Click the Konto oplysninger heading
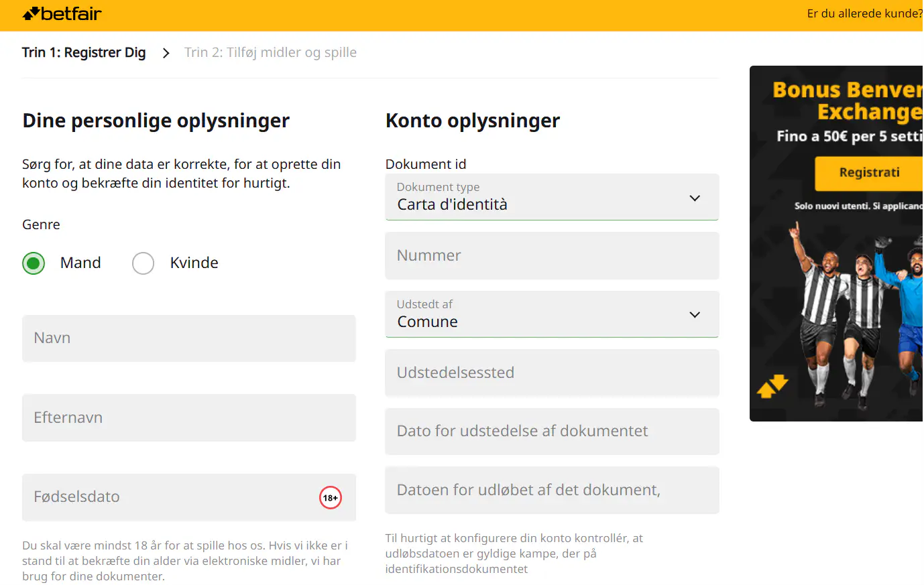Image resolution: width=924 pixels, height=585 pixels. click(x=473, y=121)
